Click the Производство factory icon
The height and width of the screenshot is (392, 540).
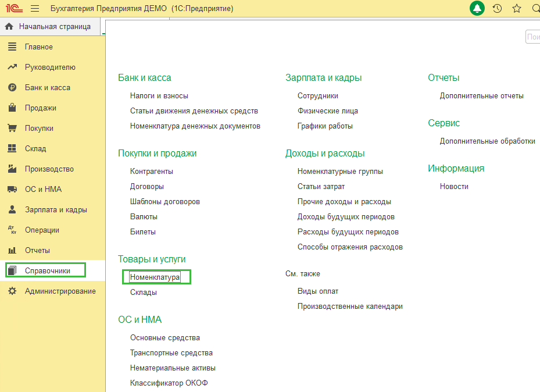coord(12,169)
